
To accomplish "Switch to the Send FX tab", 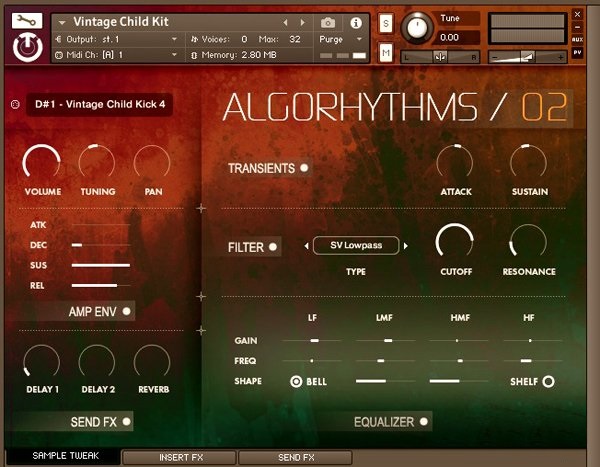I will [x=295, y=457].
